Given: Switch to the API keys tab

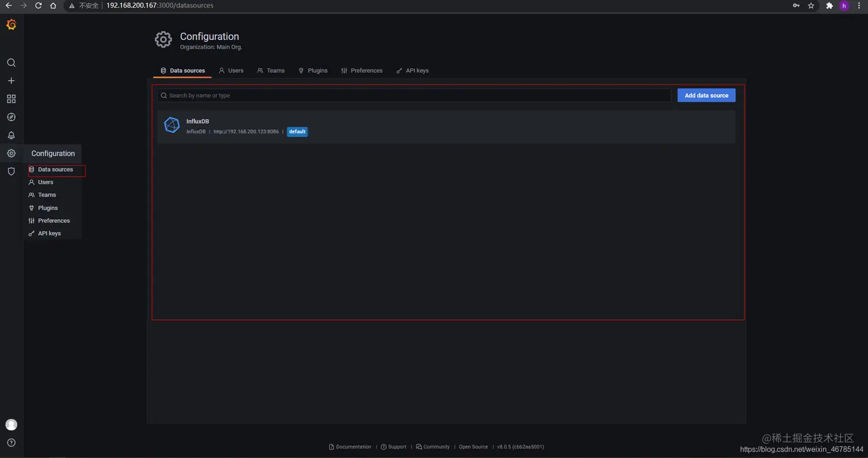Looking at the screenshot, I should (x=412, y=71).
